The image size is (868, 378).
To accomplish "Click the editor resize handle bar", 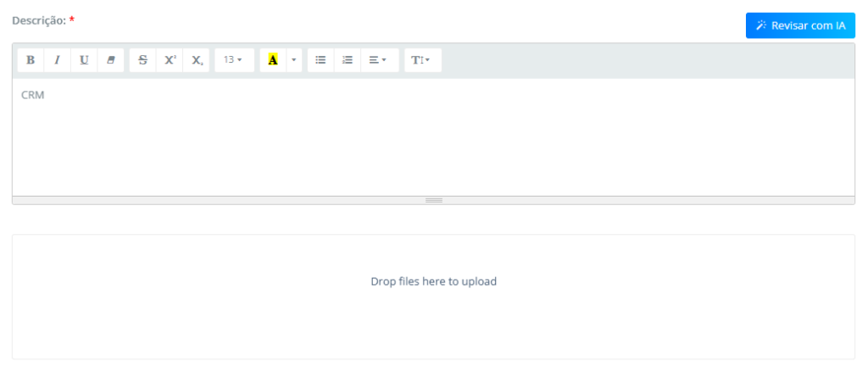I will pos(433,200).
